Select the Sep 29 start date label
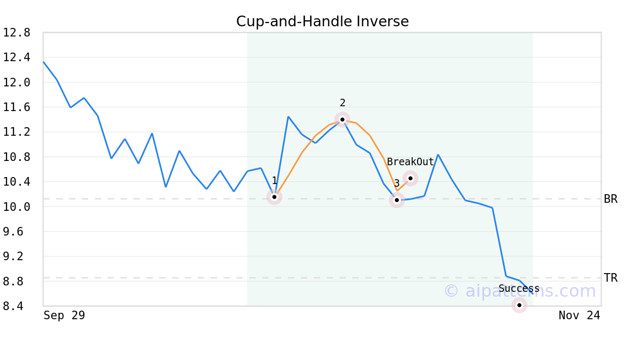Viewport: 644px width, 338px height. click(x=64, y=315)
